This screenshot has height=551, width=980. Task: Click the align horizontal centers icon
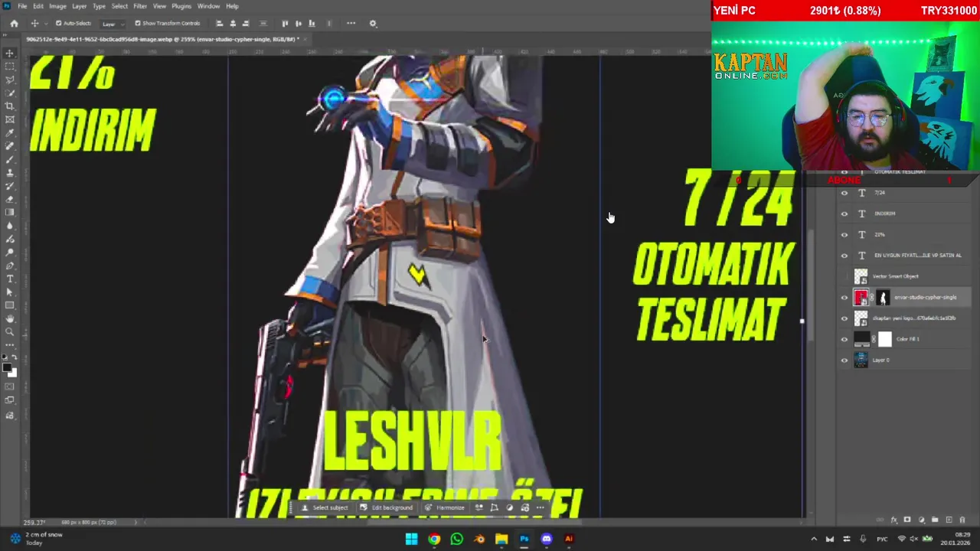(x=233, y=23)
